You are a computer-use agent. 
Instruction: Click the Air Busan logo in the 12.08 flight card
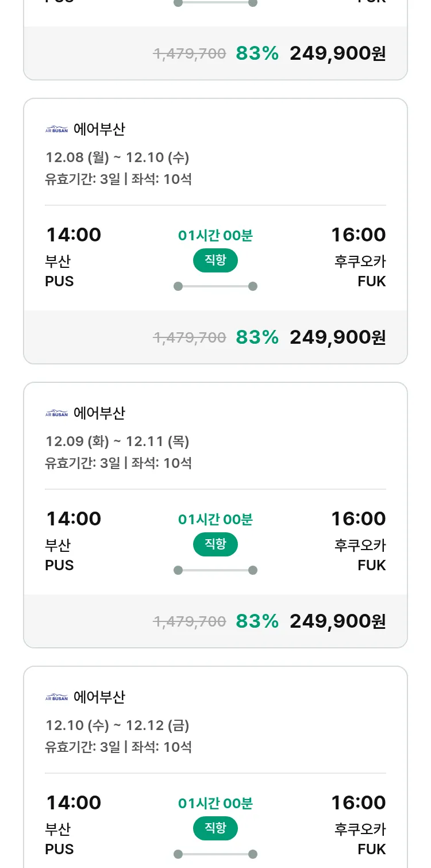[x=56, y=129]
